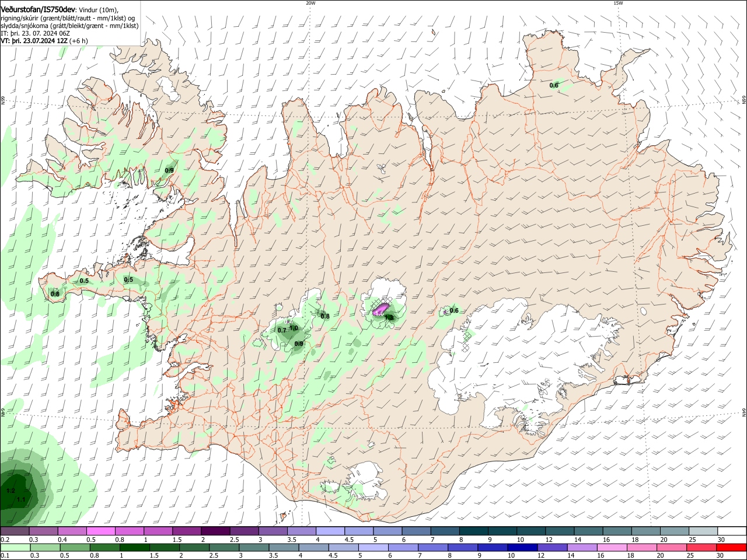
Task: Select the darkest green 1–1.5 swatch, lower legend
Action: point(134,547)
